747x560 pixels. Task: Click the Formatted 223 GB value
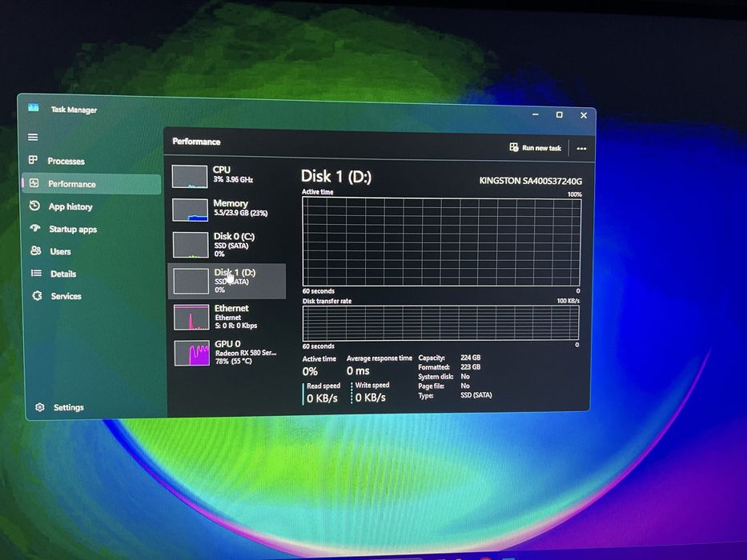coord(470,367)
